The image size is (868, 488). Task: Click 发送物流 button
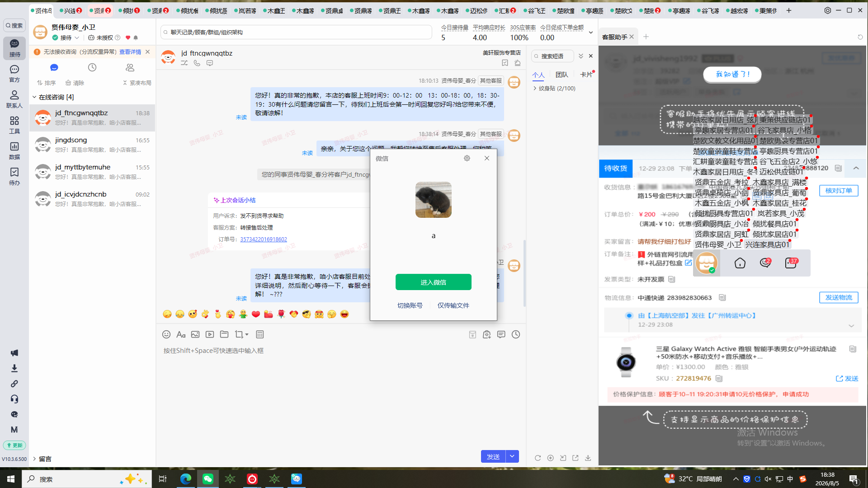(x=839, y=297)
